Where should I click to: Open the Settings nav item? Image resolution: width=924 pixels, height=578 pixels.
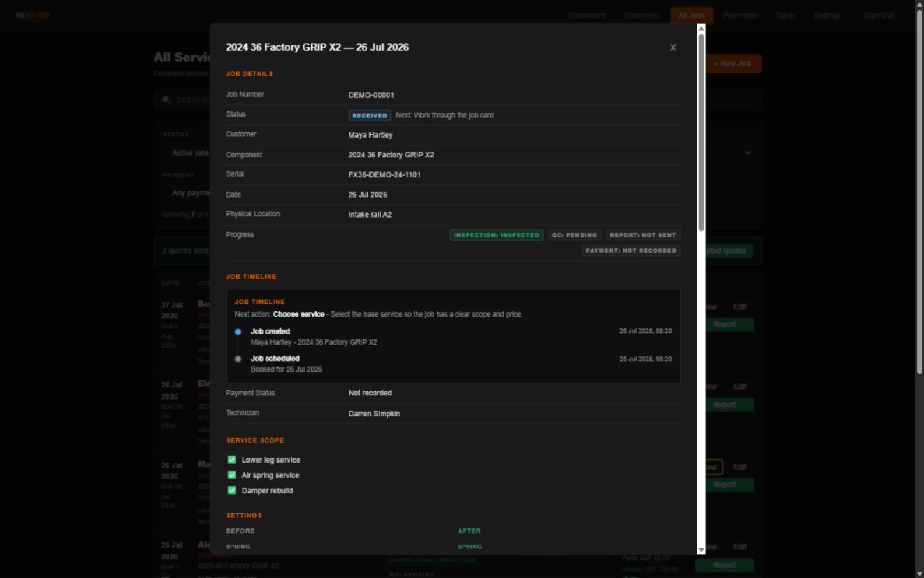point(827,16)
